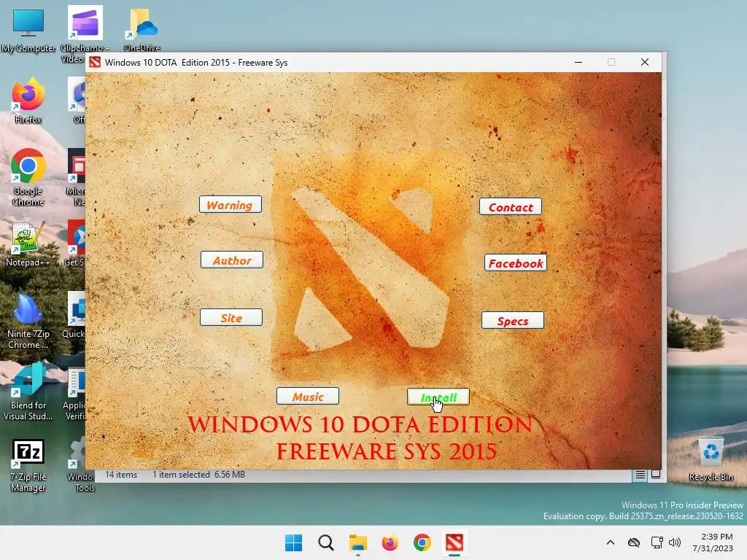Open the Windows Start menu
The image size is (747, 560).
293,542
